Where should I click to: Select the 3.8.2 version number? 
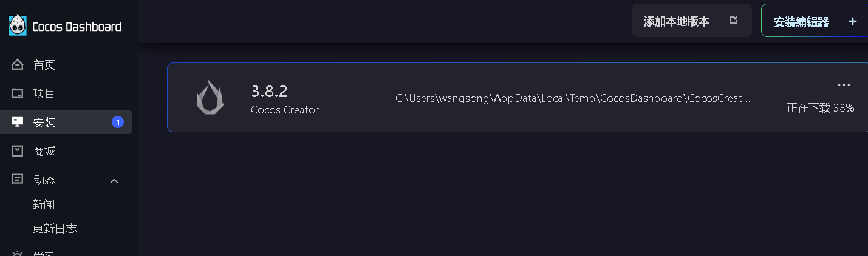coord(269,92)
